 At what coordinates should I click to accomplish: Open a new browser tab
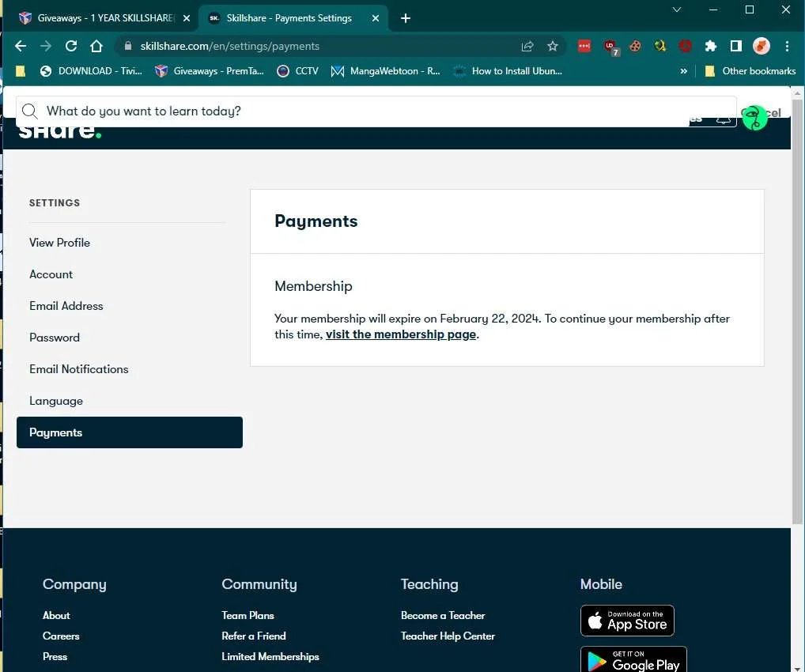[x=406, y=18]
